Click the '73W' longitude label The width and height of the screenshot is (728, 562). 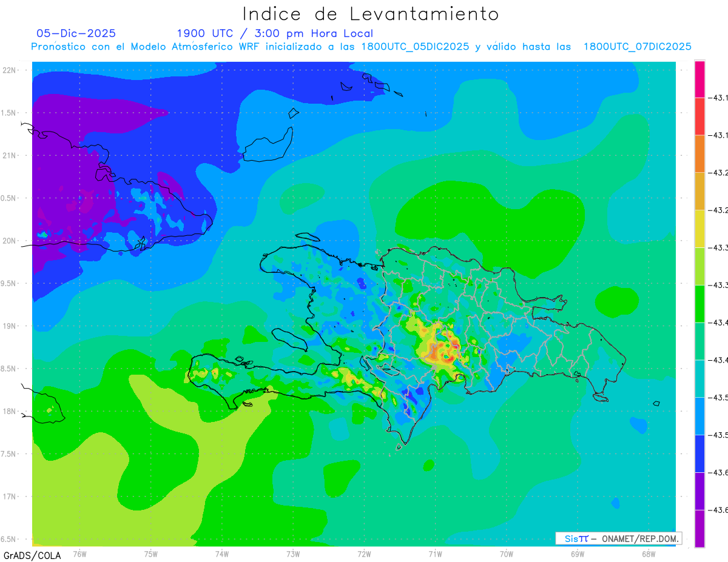pyautogui.click(x=293, y=554)
